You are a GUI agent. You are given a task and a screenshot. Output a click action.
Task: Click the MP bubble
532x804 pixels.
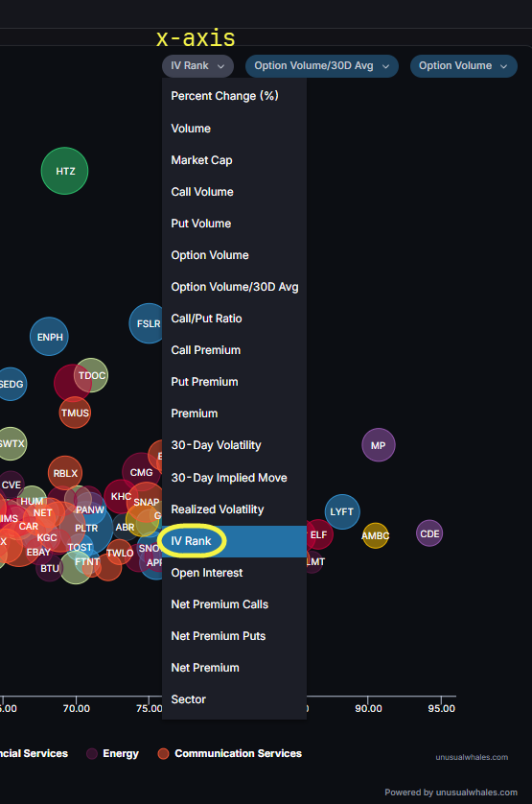[x=379, y=445]
